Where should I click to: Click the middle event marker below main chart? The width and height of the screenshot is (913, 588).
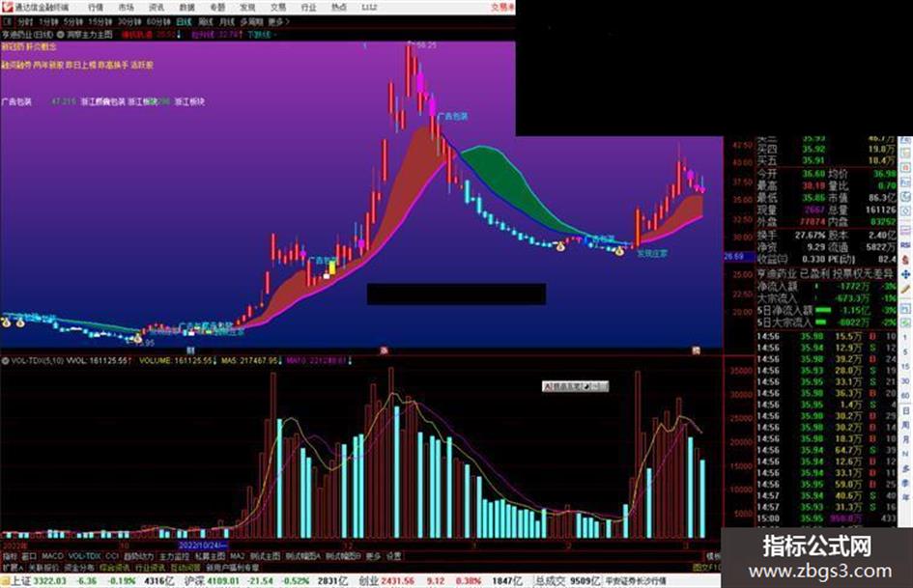tap(384, 350)
